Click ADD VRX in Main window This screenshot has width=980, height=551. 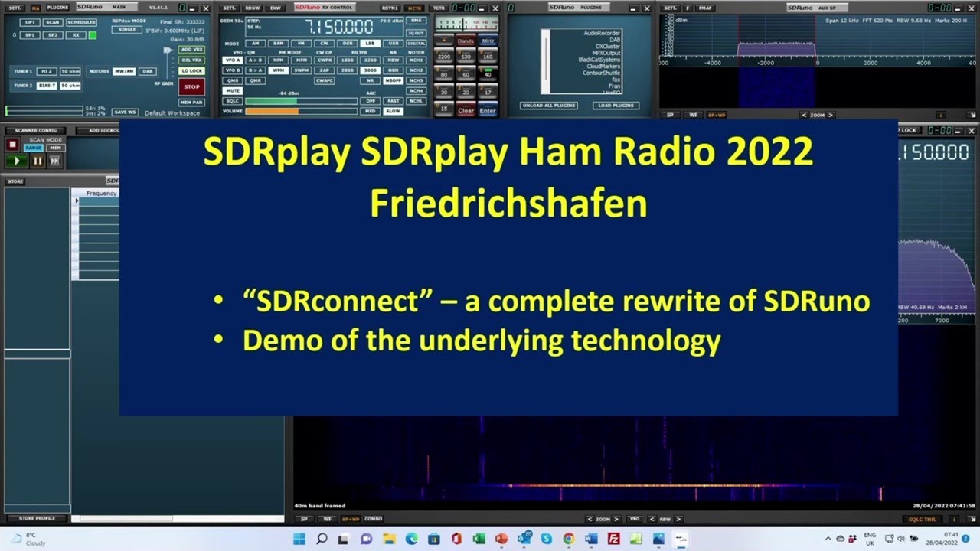(191, 49)
